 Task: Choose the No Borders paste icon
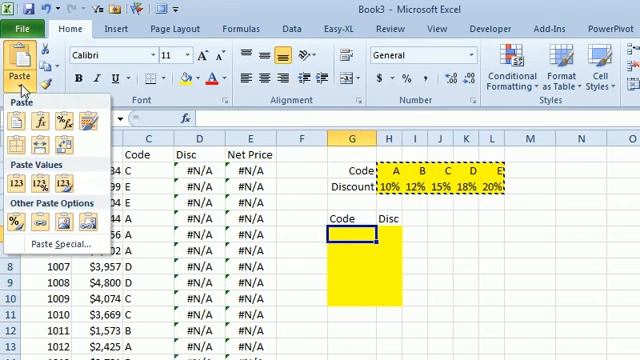16,145
